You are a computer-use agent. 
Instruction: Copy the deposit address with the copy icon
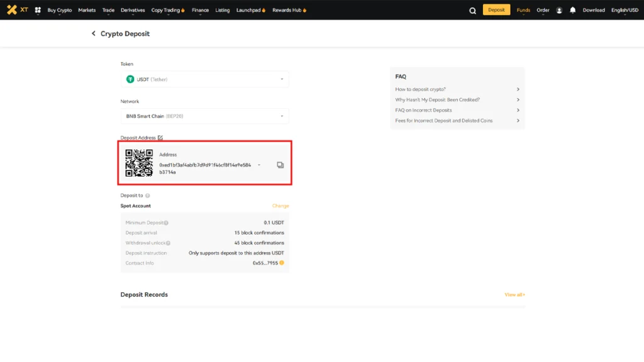pos(280,165)
